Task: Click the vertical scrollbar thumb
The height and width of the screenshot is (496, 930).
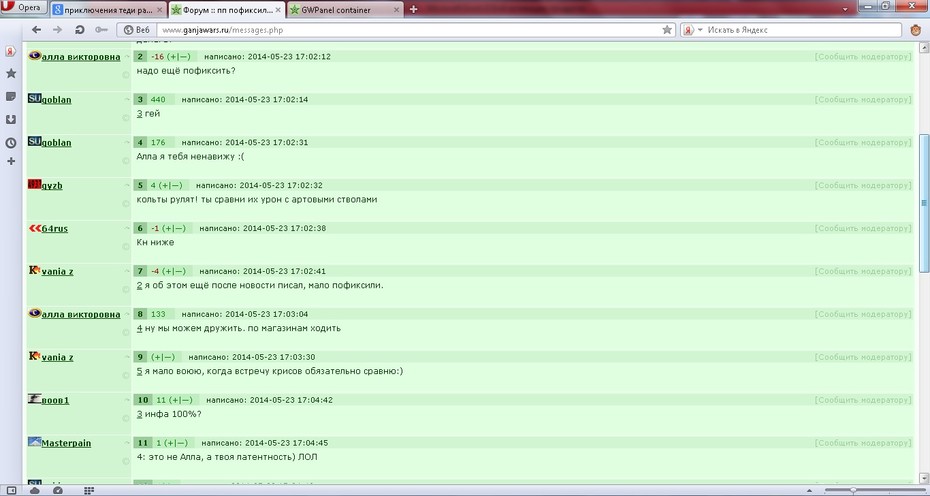Action: point(923,202)
